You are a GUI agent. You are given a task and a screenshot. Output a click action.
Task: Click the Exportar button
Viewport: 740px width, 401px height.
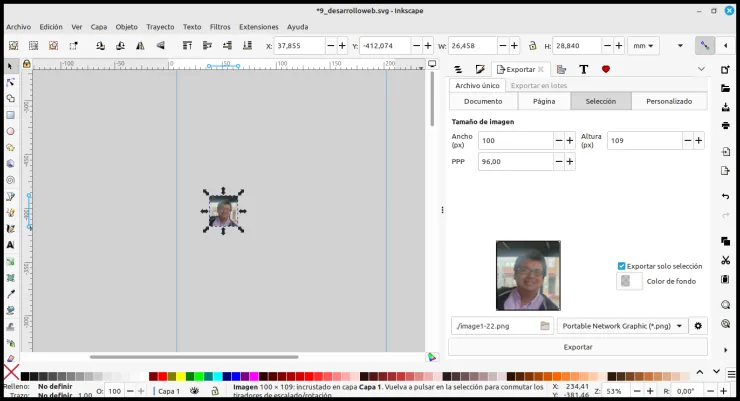pyautogui.click(x=578, y=347)
